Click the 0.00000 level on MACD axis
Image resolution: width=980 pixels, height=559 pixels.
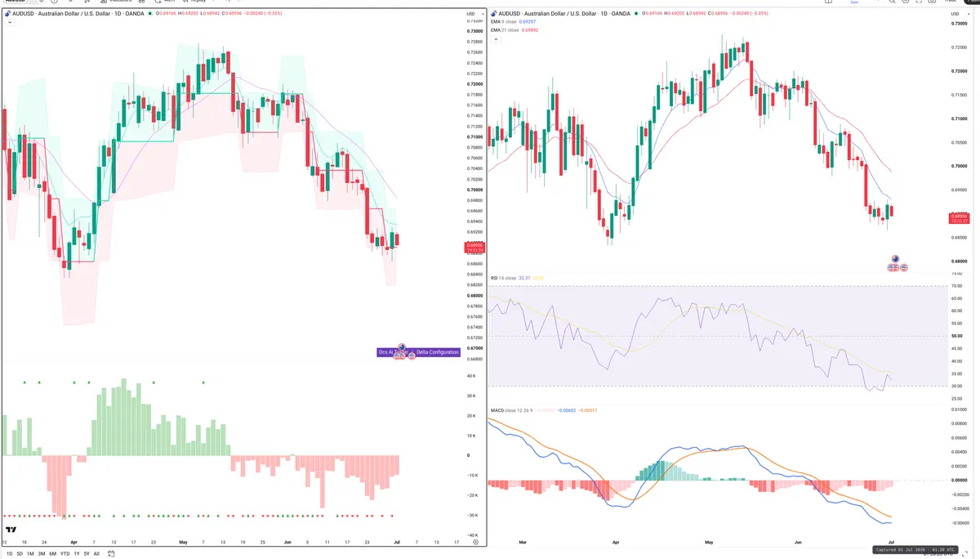tap(960, 480)
